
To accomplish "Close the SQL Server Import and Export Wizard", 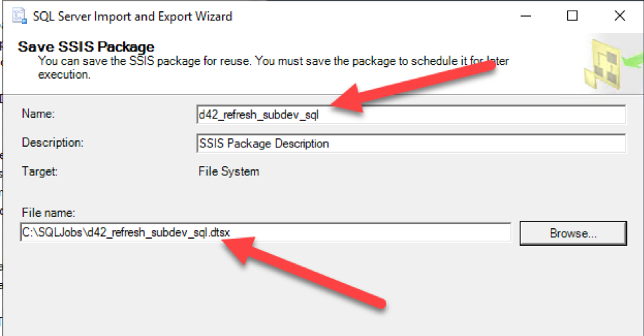I will click(620, 16).
